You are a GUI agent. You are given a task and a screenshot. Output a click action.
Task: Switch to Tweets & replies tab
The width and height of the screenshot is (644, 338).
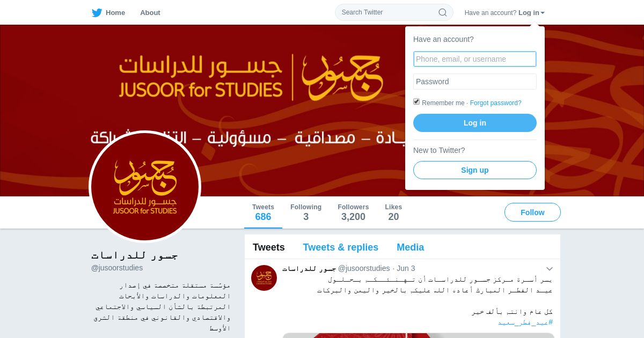pyautogui.click(x=340, y=247)
